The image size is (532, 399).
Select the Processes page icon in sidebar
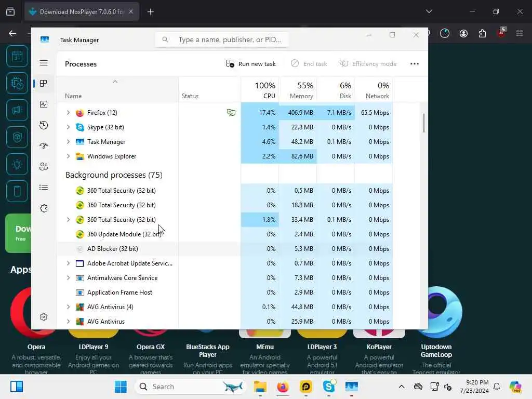[44, 84]
